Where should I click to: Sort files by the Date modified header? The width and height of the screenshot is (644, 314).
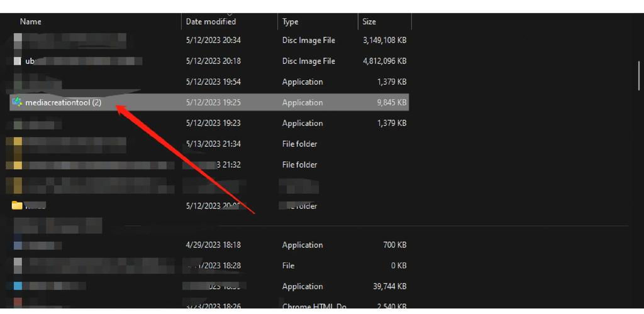pos(211,21)
